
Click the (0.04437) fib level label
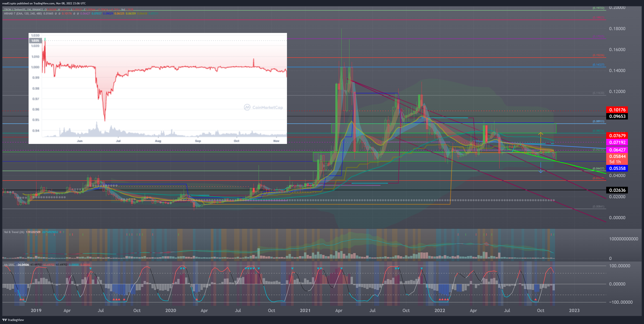[598, 169]
